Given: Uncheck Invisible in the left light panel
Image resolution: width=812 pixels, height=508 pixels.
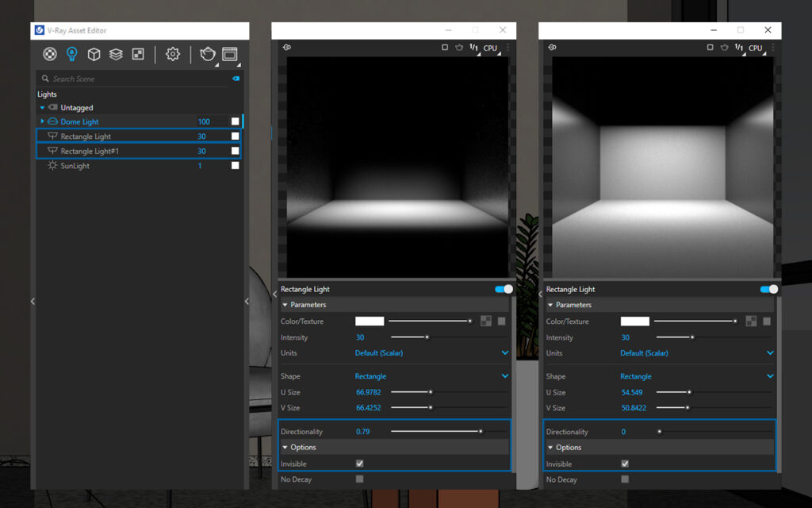Looking at the screenshot, I should [x=360, y=464].
